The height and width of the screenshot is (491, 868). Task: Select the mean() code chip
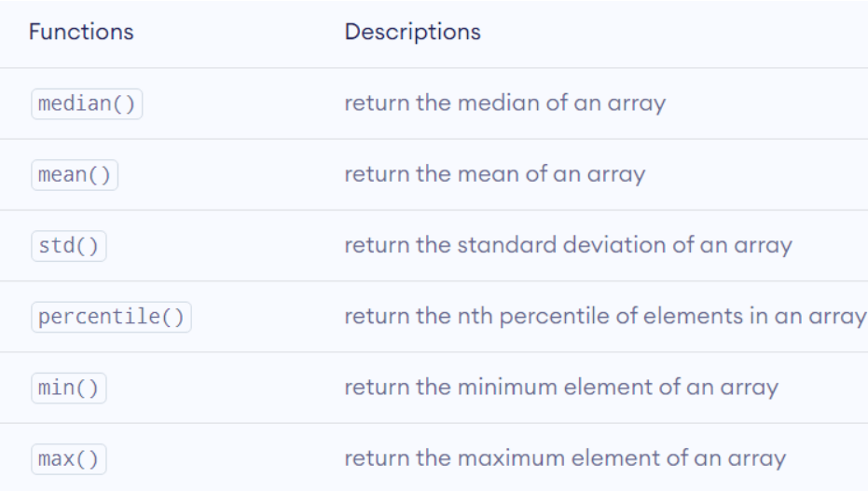click(x=75, y=175)
